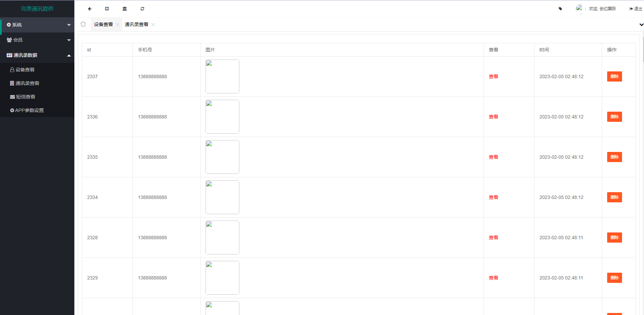This screenshot has width=644, height=315.
Task: Open 短信查看 in the sidebar
Action: pos(25,97)
